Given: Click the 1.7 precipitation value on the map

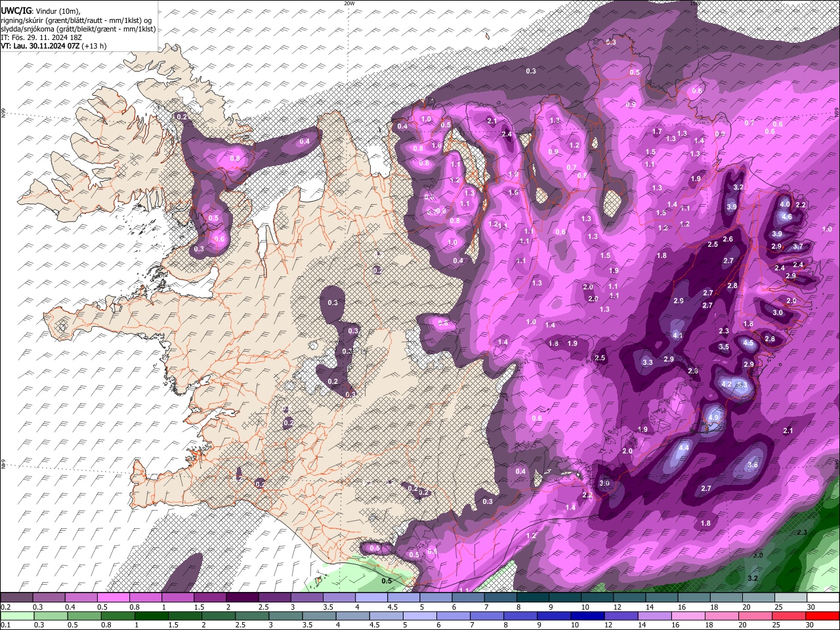Looking at the screenshot, I should pos(657,132).
